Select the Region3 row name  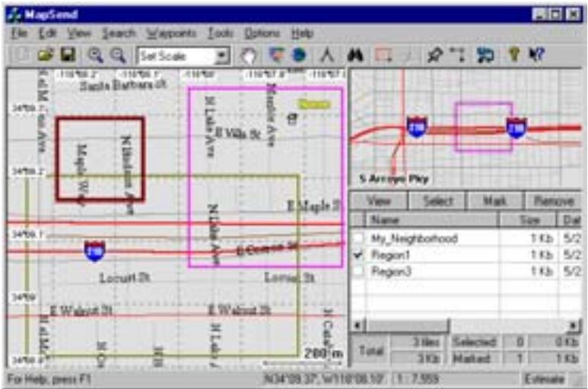pos(391,271)
